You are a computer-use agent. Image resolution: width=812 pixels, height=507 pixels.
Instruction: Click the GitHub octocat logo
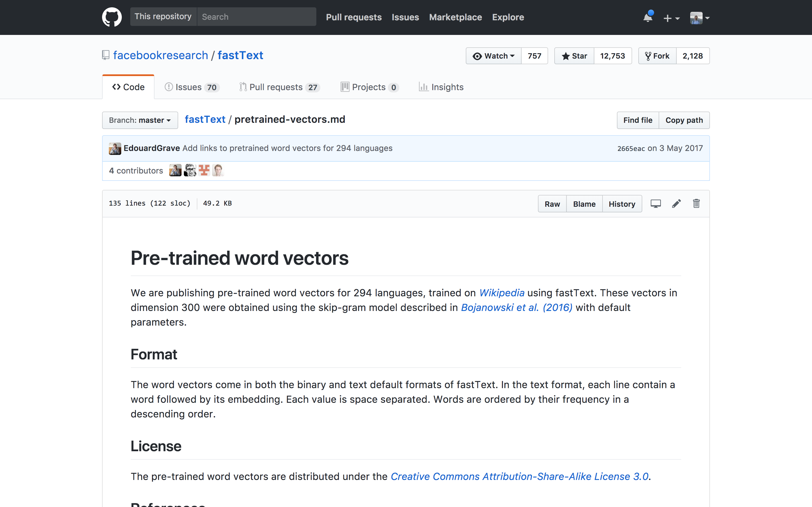click(112, 17)
